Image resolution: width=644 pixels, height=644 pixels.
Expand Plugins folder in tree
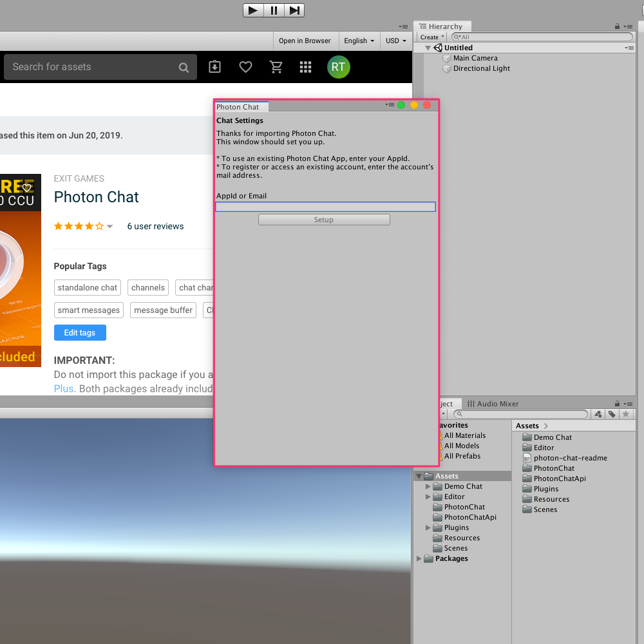tap(428, 527)
